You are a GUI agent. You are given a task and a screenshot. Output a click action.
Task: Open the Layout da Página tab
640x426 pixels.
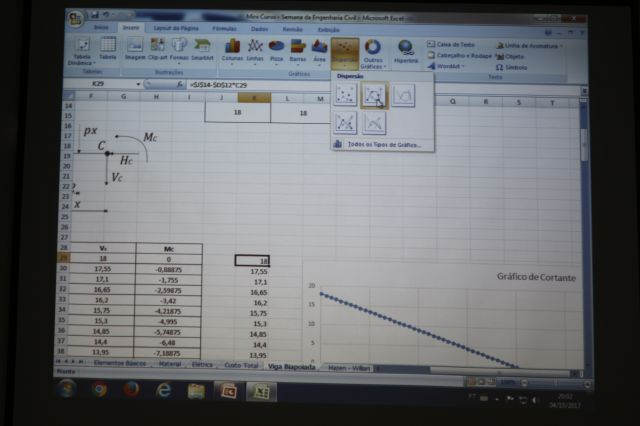[175, 29]
